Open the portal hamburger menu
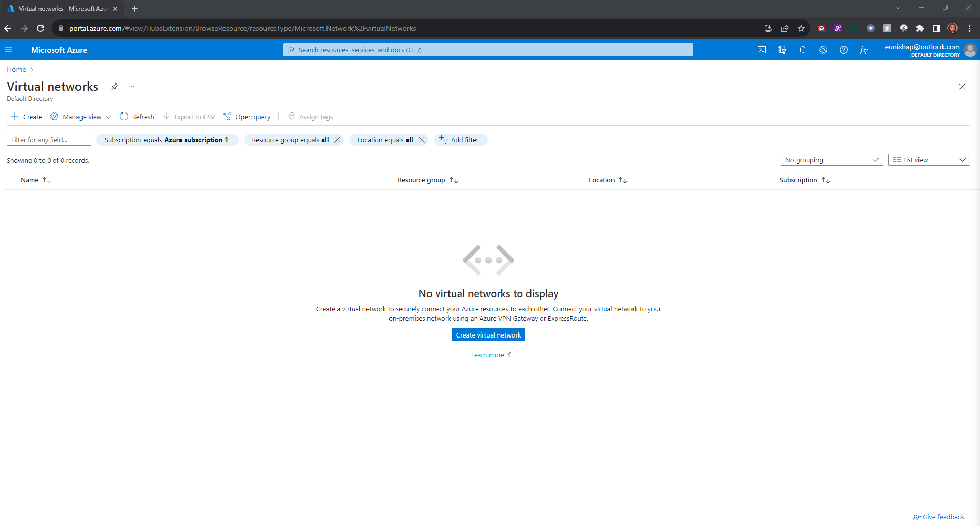980x526 pixels. (9, 50)
